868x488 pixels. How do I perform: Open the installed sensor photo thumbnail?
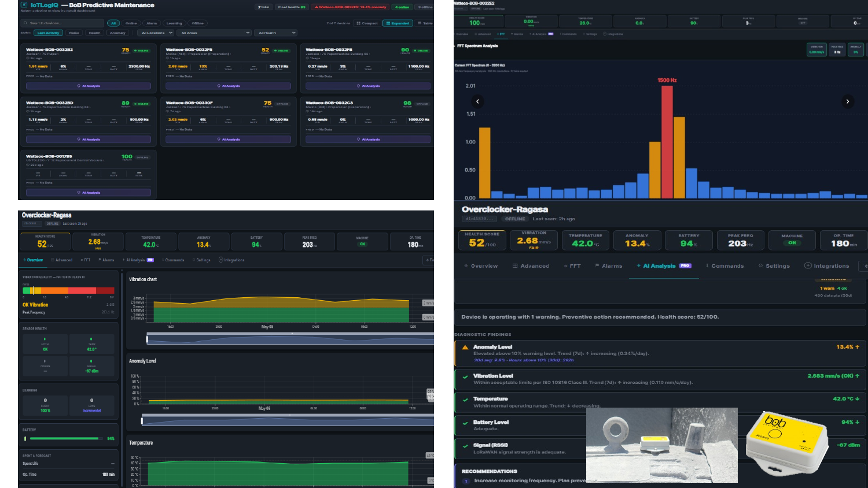pyautogui.click(x=662, y=445)
